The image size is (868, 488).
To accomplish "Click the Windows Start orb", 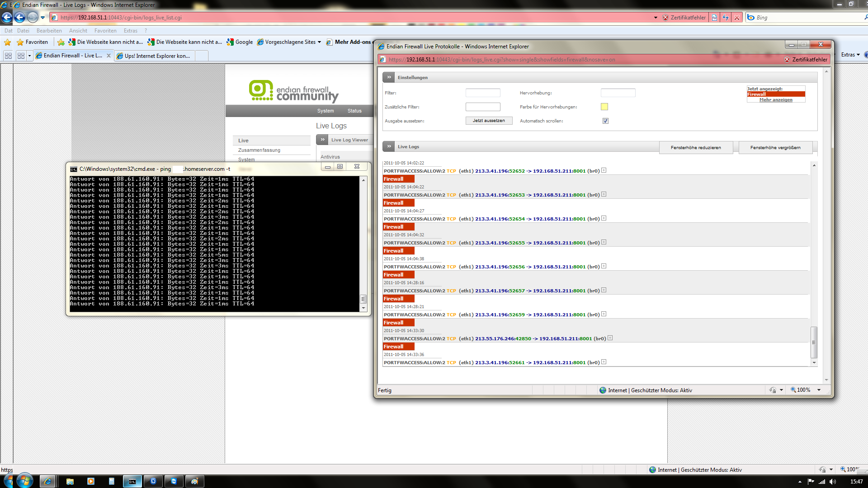I will click(x=24, y=481).
